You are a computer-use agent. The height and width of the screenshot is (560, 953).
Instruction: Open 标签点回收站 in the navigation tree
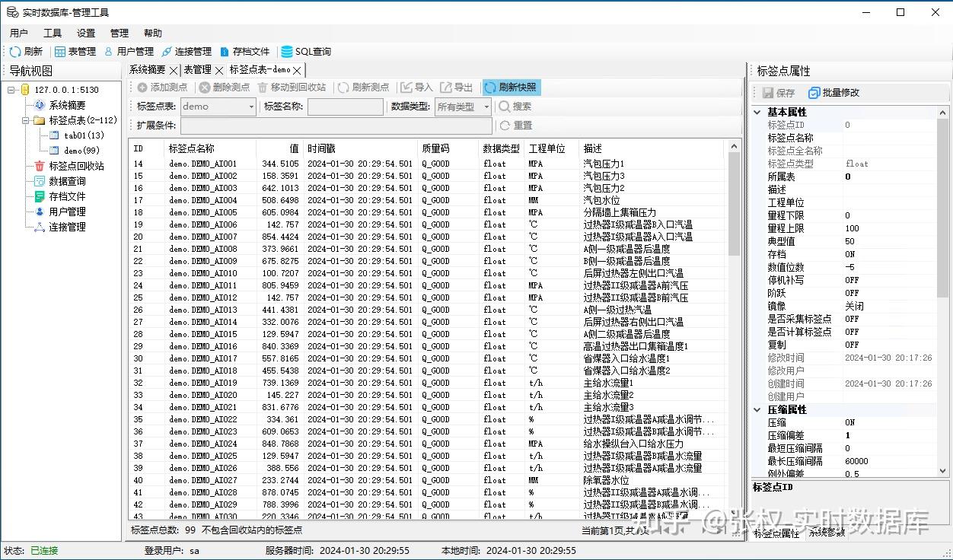tap(76, 166)
